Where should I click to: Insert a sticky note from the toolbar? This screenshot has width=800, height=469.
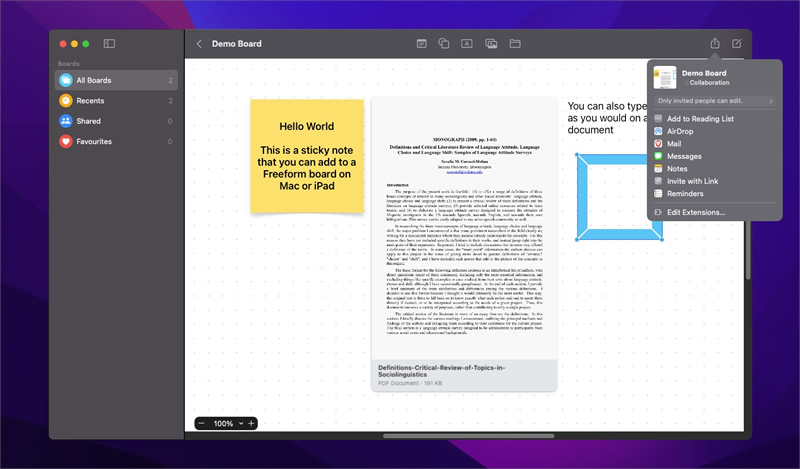421,44
